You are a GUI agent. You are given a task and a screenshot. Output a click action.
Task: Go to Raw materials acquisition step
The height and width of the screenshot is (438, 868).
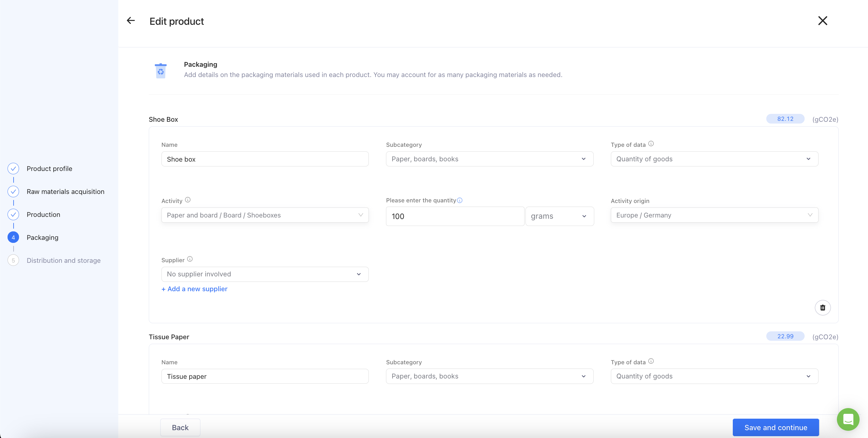point(65,192)
